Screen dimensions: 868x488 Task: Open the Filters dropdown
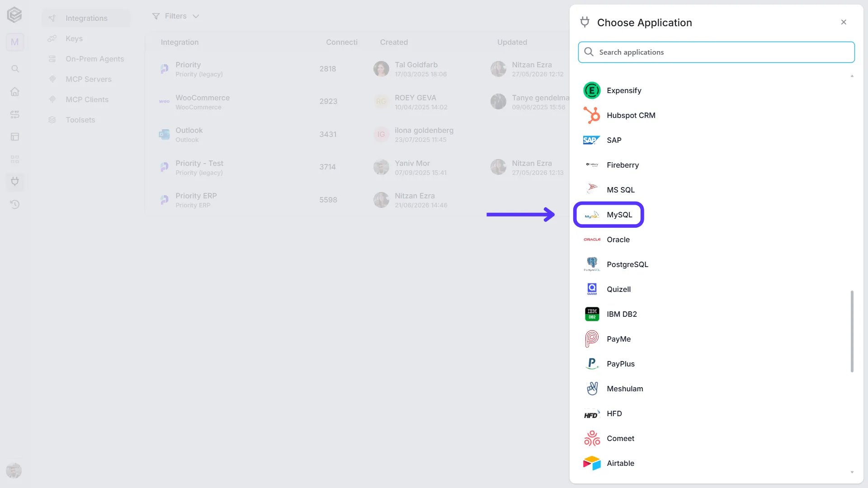(175, 16)
